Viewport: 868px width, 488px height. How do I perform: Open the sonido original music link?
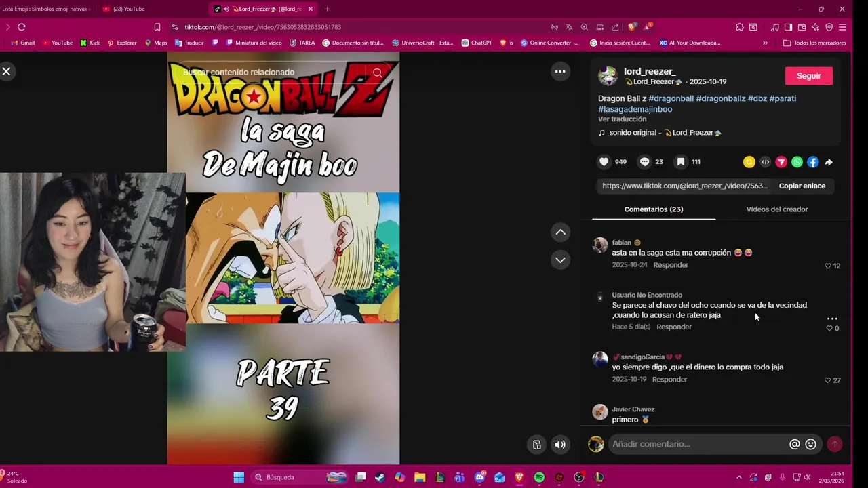[x=660, y=133]
